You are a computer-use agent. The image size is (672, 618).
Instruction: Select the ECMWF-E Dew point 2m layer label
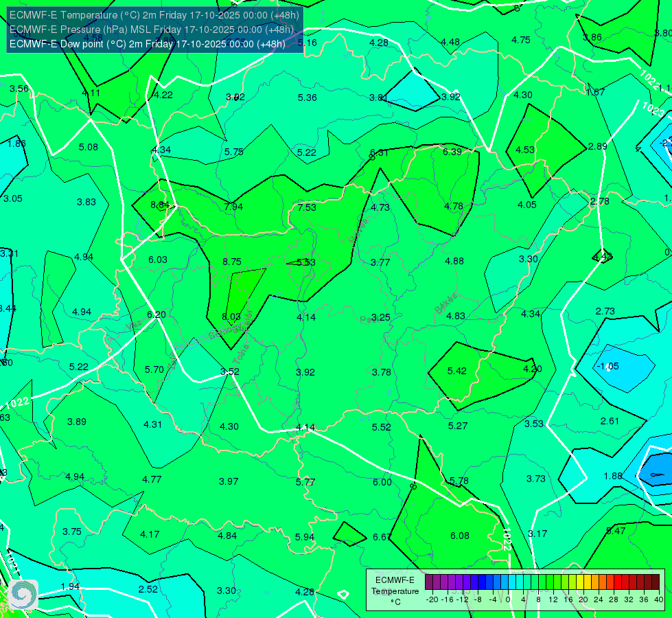click(148, 44)
